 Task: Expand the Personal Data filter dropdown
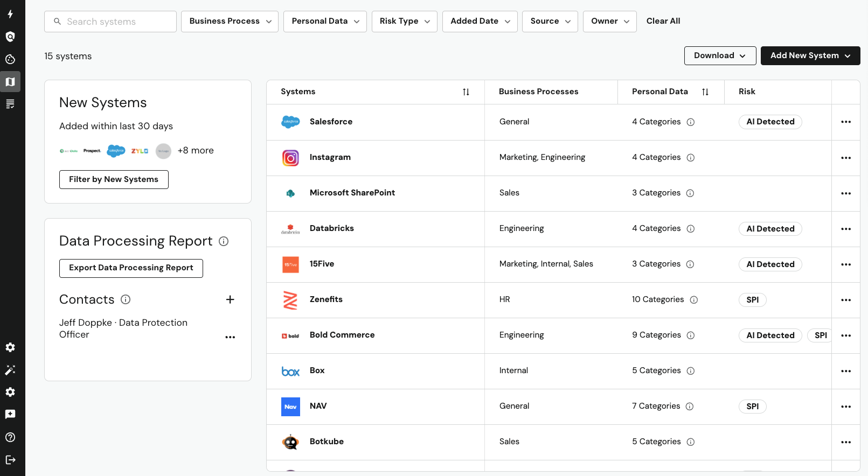pyautogui.click(x=325, y=22)
